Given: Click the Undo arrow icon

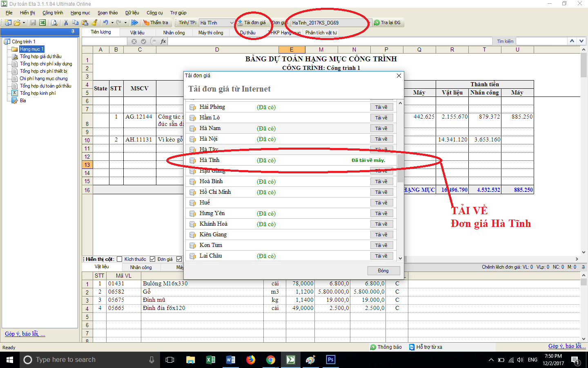Looking at the screenshot, I should point(105,23).
